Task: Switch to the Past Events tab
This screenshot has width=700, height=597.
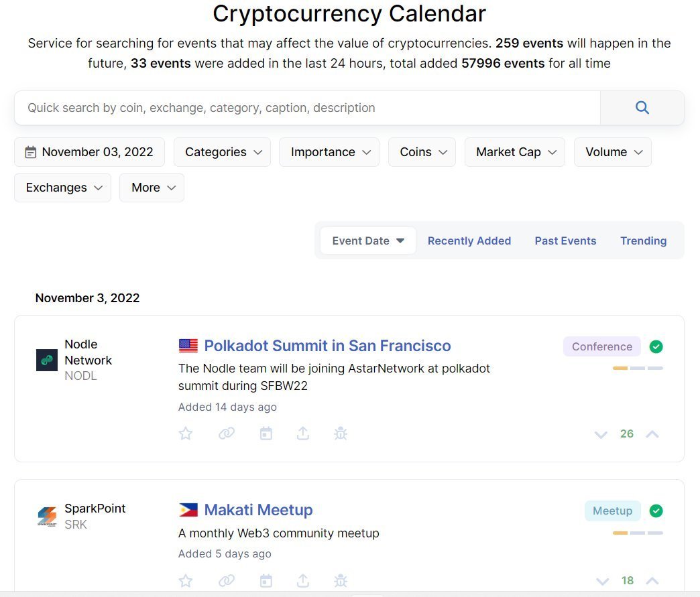Action: 565,241
